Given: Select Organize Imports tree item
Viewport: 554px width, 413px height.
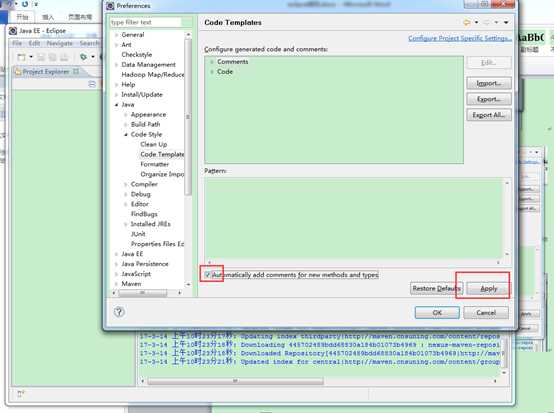Looking at the screenshot, I should tap(162, 174).
